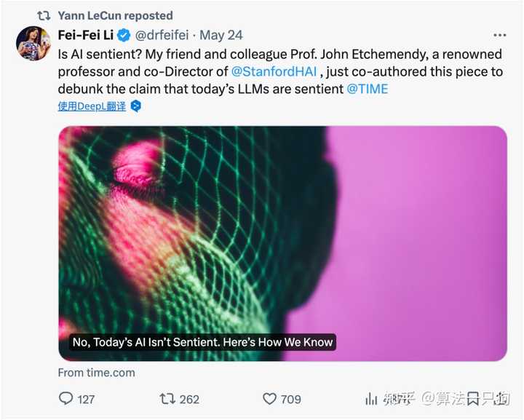The height and width of the screenshot is (420, 524).
Task: Open Fei-Fei Li's profile picture
Action: point(33,44)
